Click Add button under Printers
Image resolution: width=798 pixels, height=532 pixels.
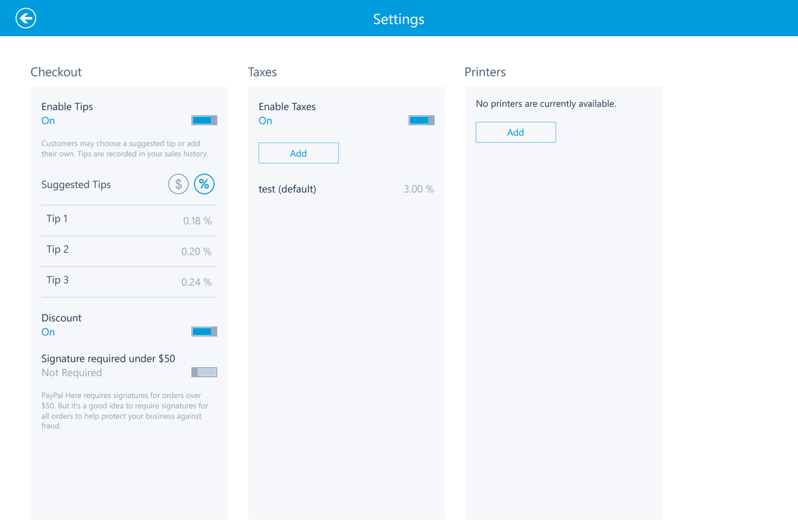[516, 132]
